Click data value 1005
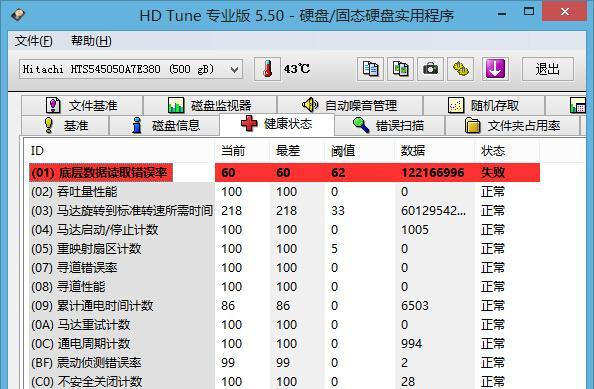The width and height of the screenshot is (594, 389). [x=415, y=230]
